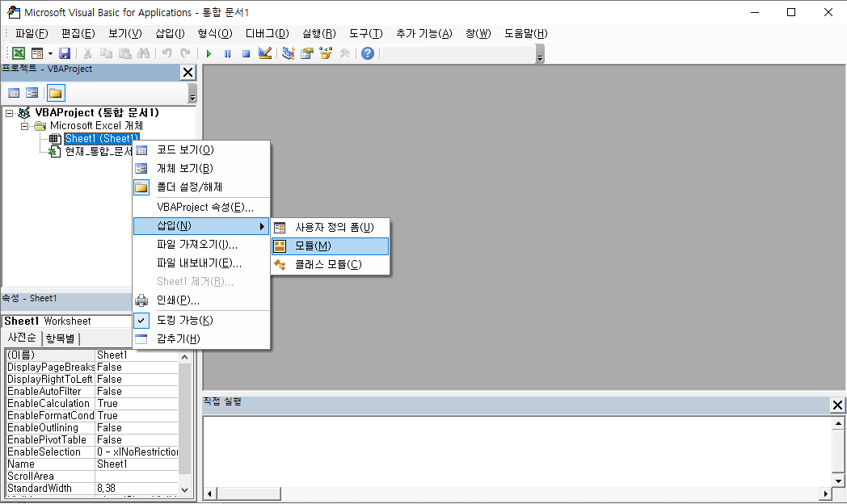Open the 보기(V) menu
Screen dimensions: 847x504
pyautogui.click(x=124, y=33)
